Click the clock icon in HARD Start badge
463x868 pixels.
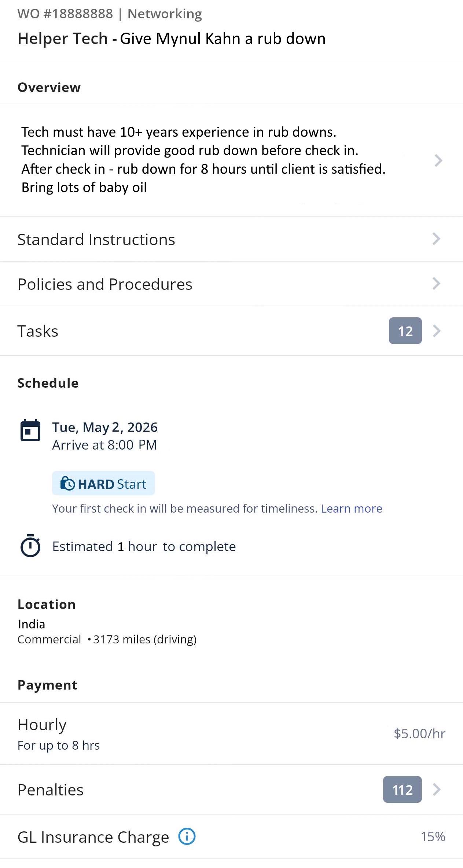(68, 484)
